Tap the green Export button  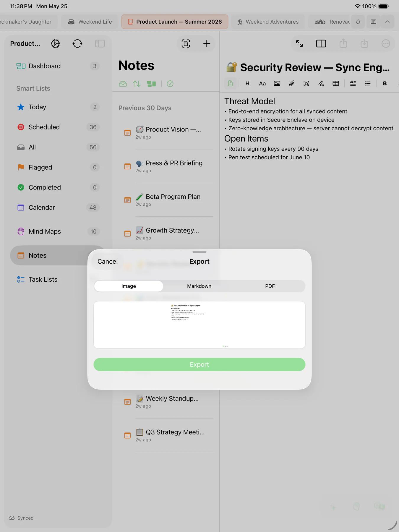tap(199, 364)
